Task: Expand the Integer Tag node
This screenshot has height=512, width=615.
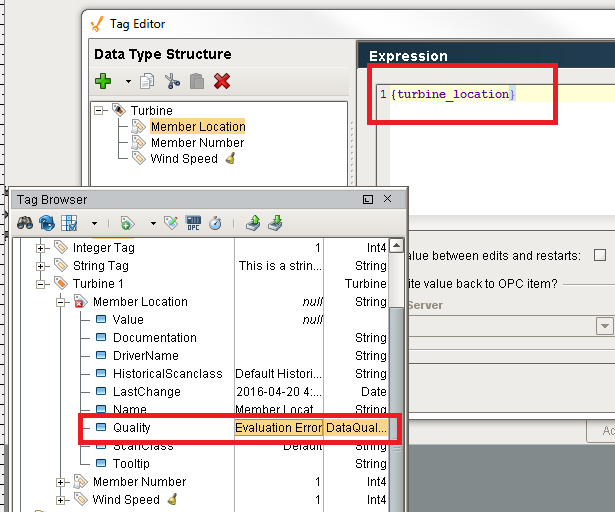Action: [x=42, y=248]
